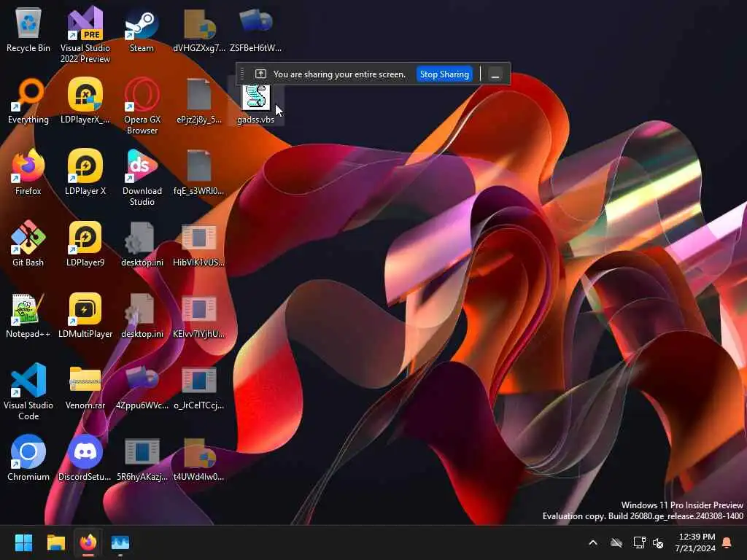Click the cloud sync tray icon
Viewport: 747px width, 560px height.
point(616,542)
